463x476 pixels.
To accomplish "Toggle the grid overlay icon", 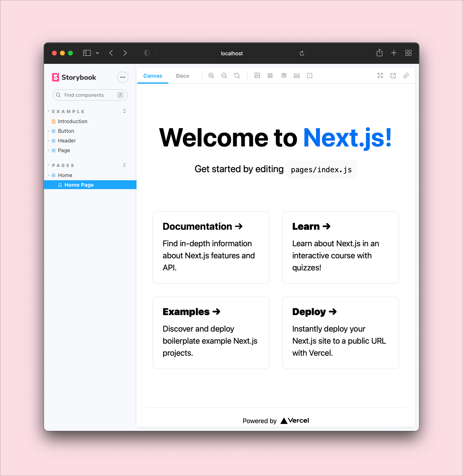I will (270, 76).
